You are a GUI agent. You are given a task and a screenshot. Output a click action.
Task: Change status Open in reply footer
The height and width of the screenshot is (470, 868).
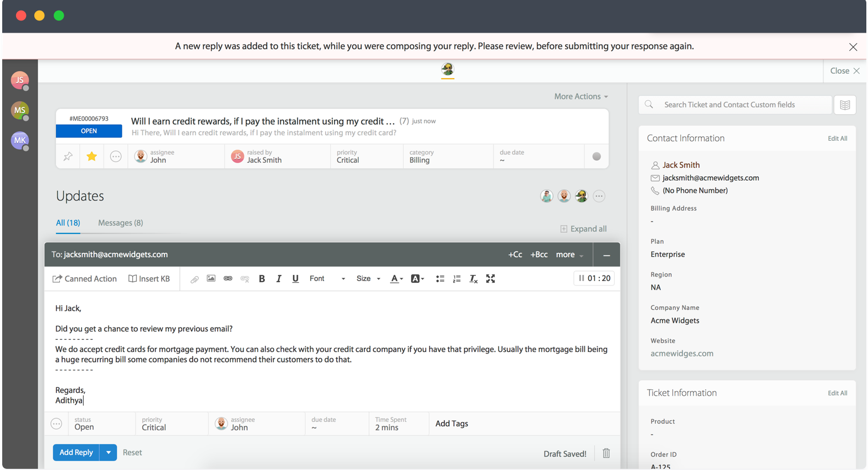click(x=102, y=423)
